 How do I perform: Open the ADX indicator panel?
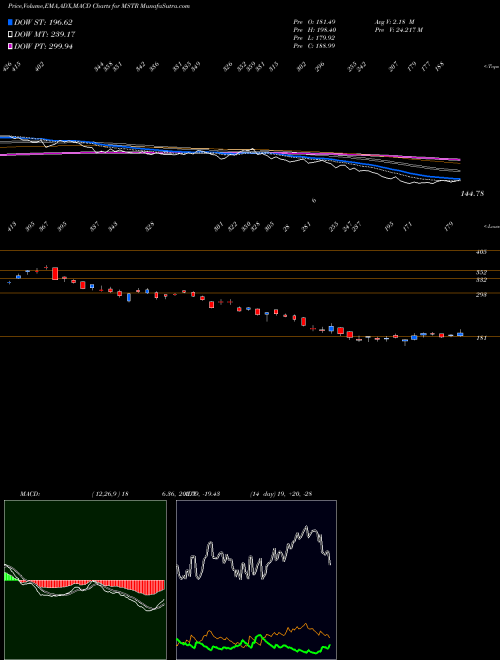pos(256,580)
